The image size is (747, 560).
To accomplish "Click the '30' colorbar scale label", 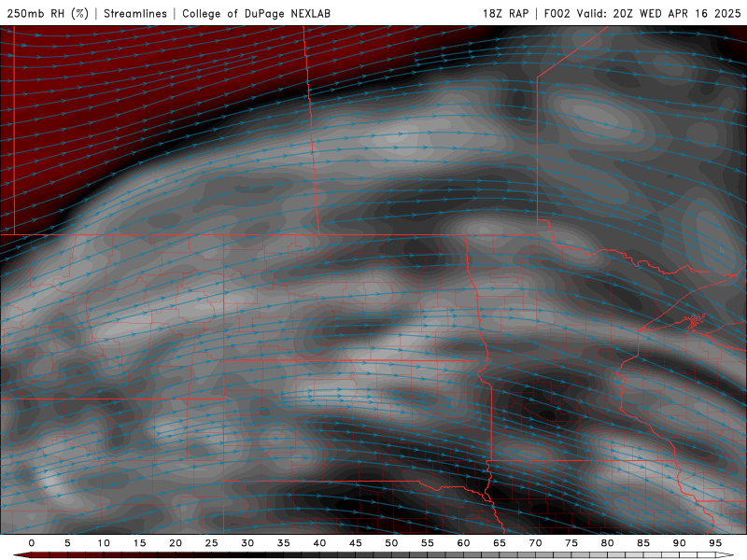I will (x=247, y=543).
